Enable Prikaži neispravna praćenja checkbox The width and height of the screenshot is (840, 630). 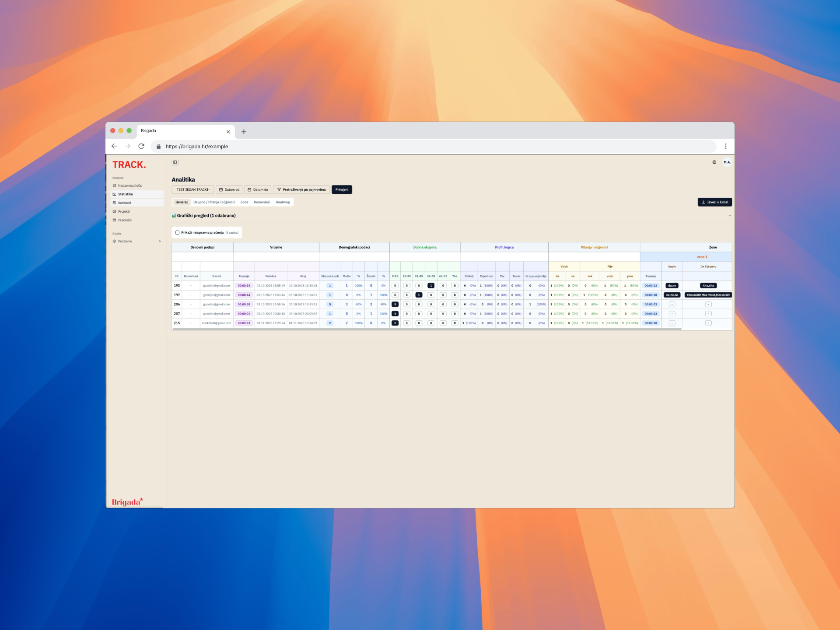[x=177, y=232]
